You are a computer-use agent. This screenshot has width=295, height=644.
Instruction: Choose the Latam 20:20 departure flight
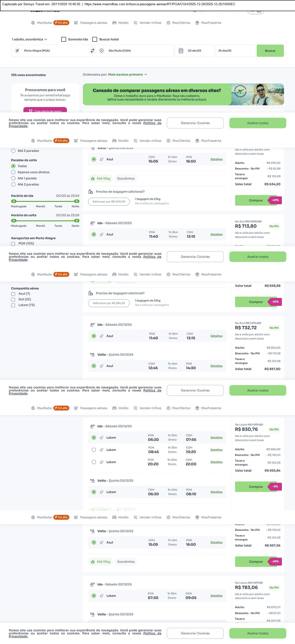click(x=94, y=462)
